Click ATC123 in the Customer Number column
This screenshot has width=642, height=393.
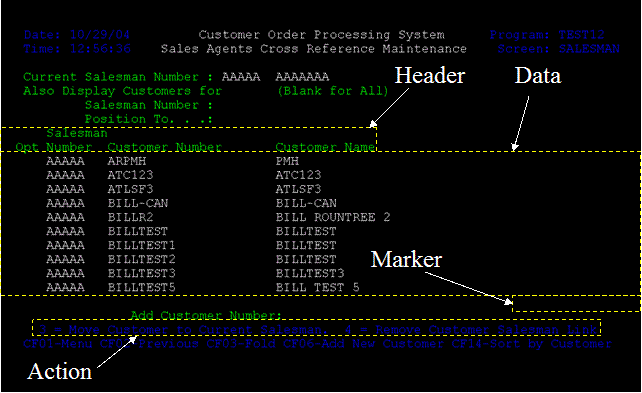[x=130, y=175]
